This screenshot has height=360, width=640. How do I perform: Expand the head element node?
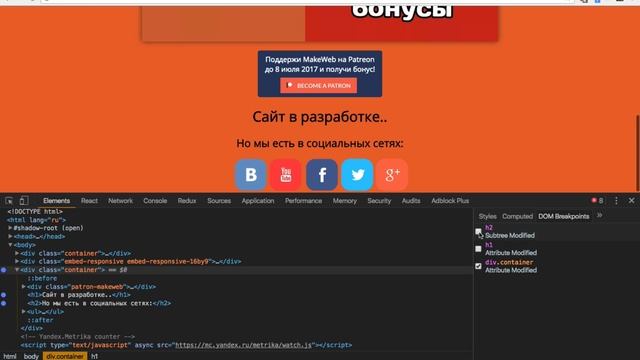pos(10,236)
